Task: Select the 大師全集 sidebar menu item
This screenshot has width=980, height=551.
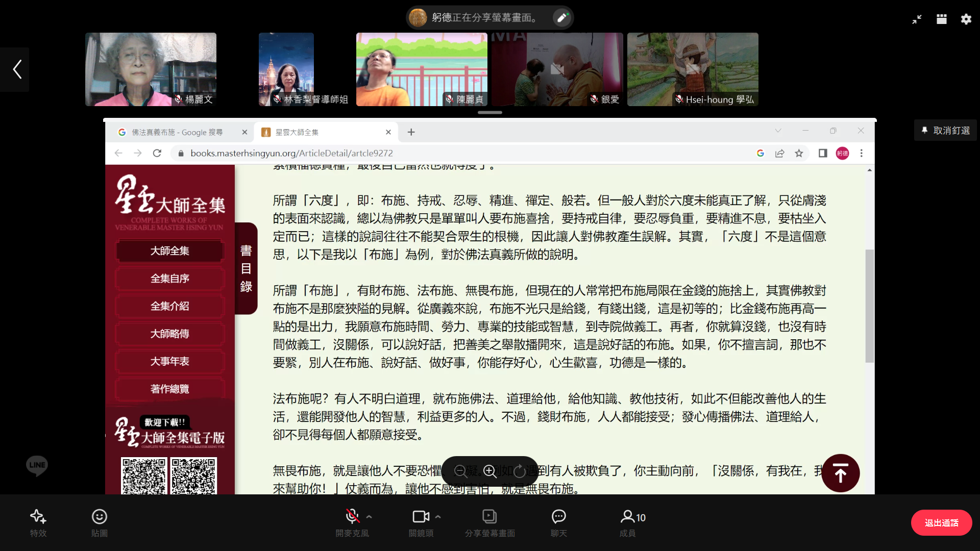Action: 169,251
